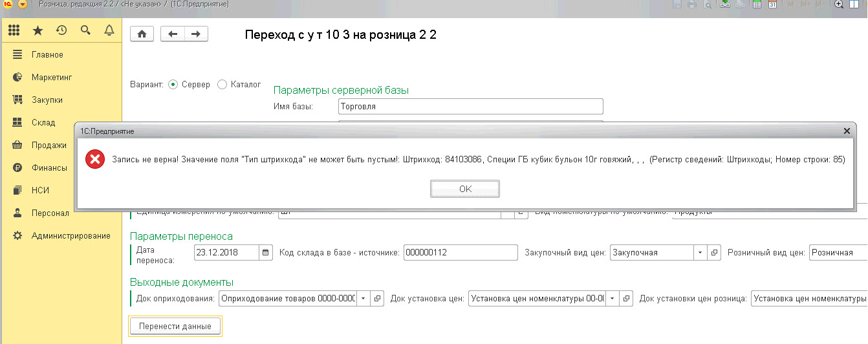The width and height of the screenshot is (868, 344).
Task: Click the Параметры переноса heading
Action: [x=181, y=236]
